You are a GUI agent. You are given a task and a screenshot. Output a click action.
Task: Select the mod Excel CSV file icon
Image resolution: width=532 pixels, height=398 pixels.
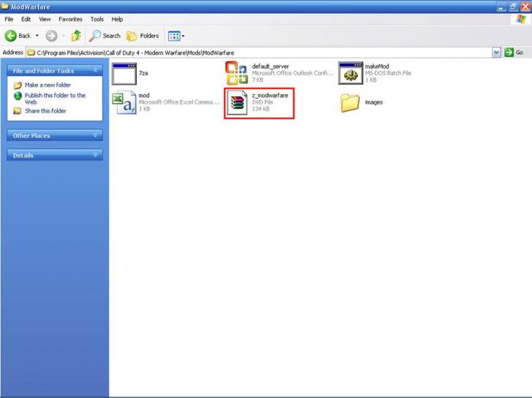tap(123, 102)
